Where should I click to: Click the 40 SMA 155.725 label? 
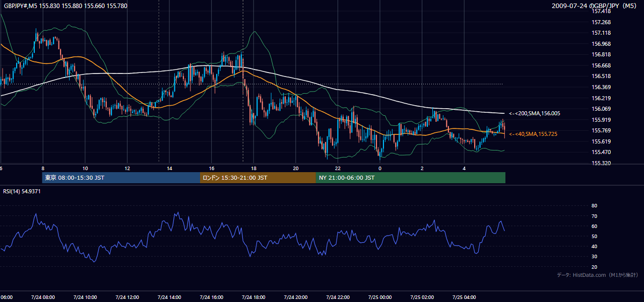(x=534, y=134)
